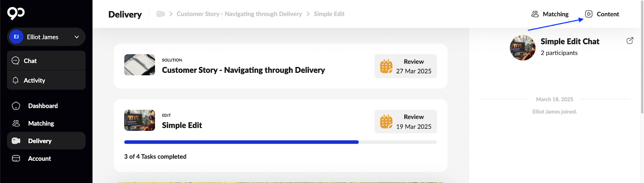Click the EJ avatar badge
Screen dimensions: 644x183
(x=16, y=37)
